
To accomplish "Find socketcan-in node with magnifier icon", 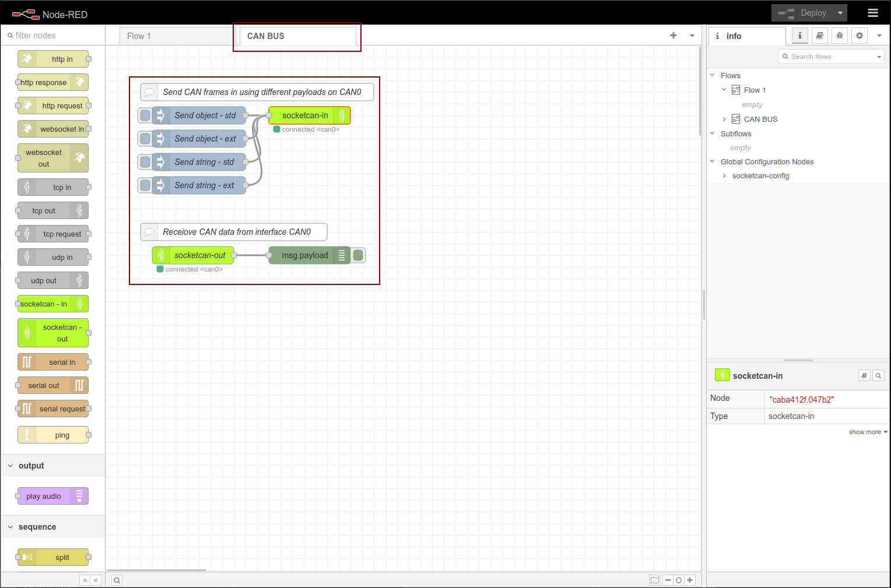I will [x=878, y=375].
